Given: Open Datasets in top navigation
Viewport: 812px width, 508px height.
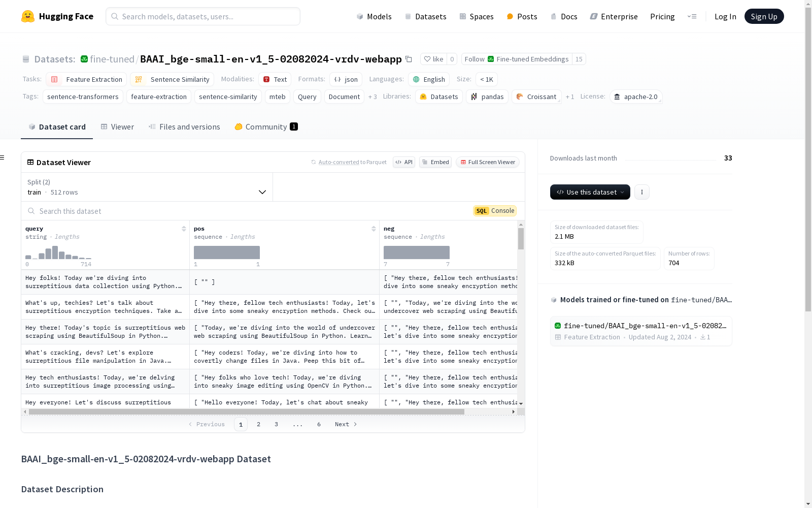Looking at the screenshot, I should [425, 16].
